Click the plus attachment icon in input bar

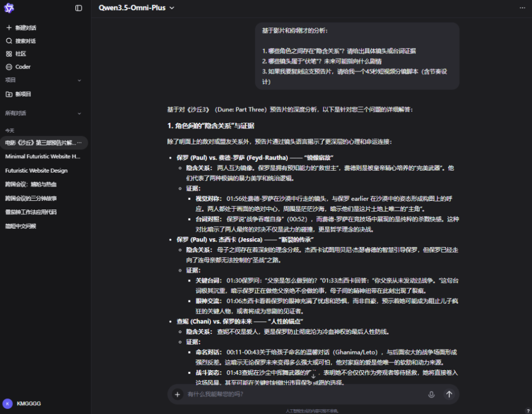pyautogui.click(x=177, y=394)
